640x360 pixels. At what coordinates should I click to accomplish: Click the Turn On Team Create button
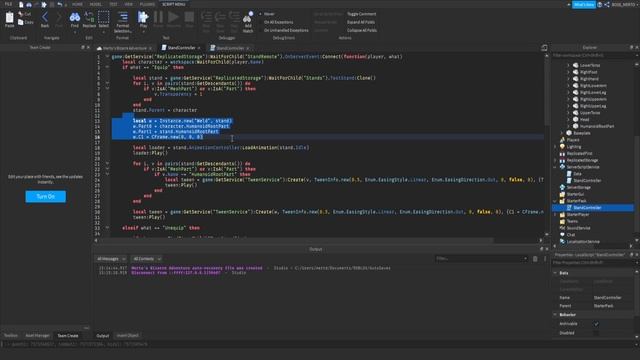click(x=46, y=196)
